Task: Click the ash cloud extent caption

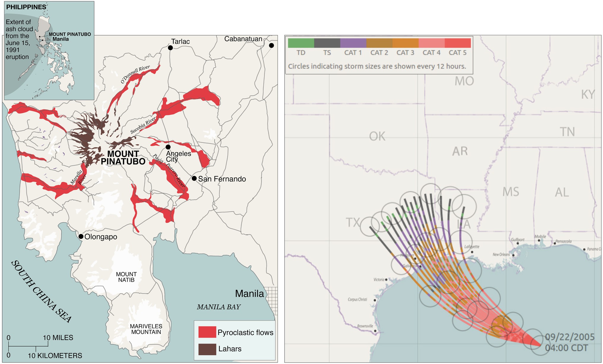Action: (19, 39)
